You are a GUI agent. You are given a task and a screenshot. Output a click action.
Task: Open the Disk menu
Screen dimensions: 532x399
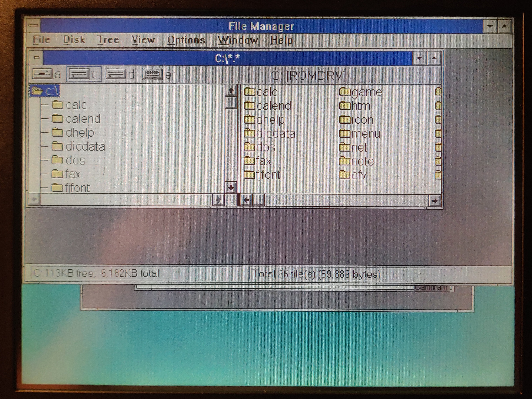74,39
